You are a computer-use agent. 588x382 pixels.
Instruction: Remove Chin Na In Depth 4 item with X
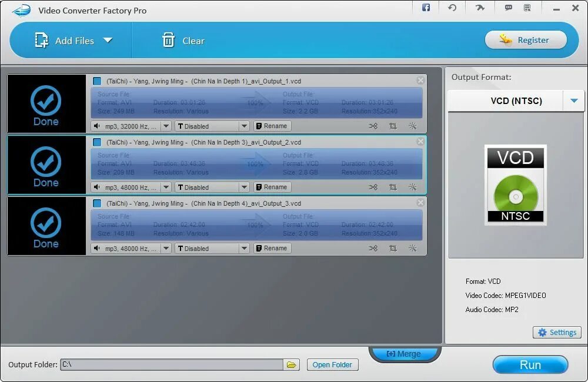[x=420, y=202]
